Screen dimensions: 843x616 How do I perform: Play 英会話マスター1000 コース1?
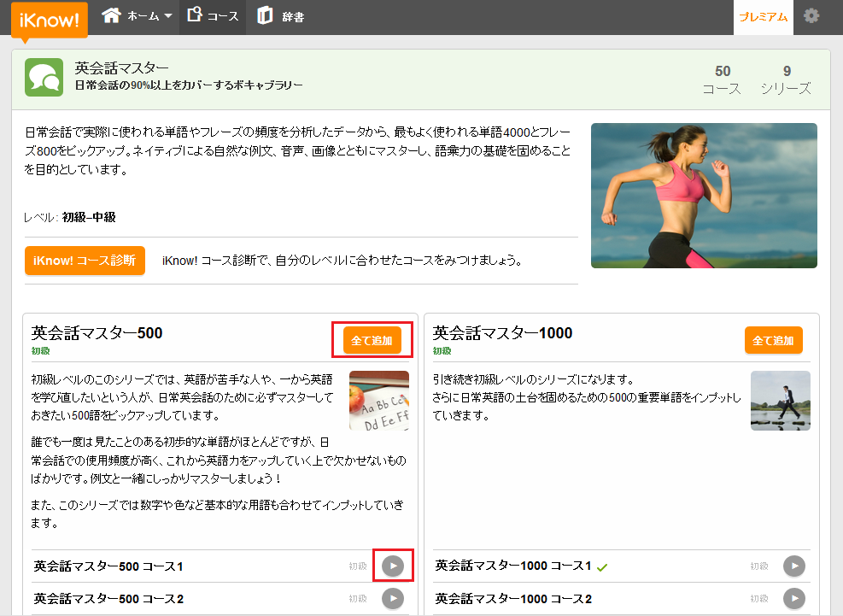pyautogui.click(x=794, y=566)
